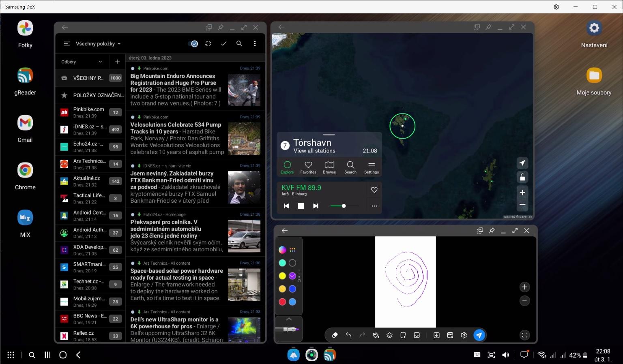Screen dimensions: 623x364
Task: Click the Faroe Islands green circle on map
Action: point(402,126)
